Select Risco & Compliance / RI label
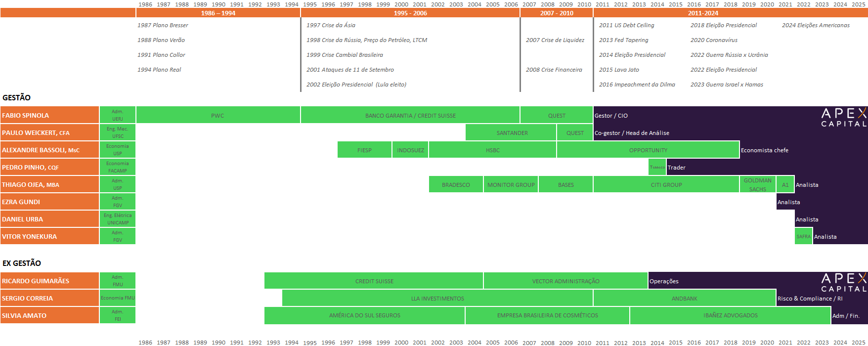Screen dimensions: 868x346 810,299
